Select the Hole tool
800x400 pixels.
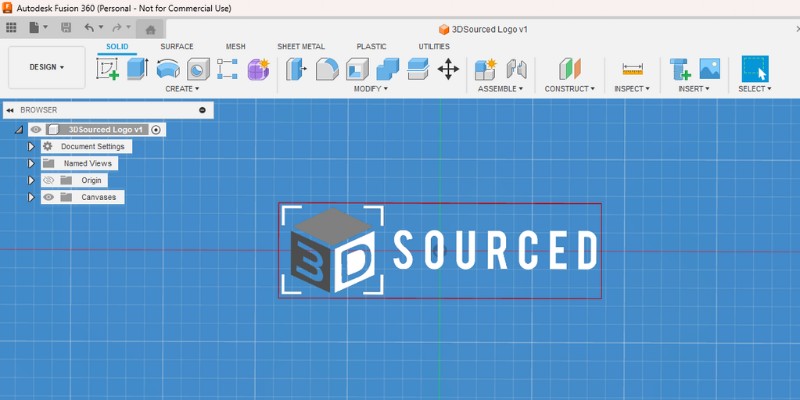[x=198, y=69]
